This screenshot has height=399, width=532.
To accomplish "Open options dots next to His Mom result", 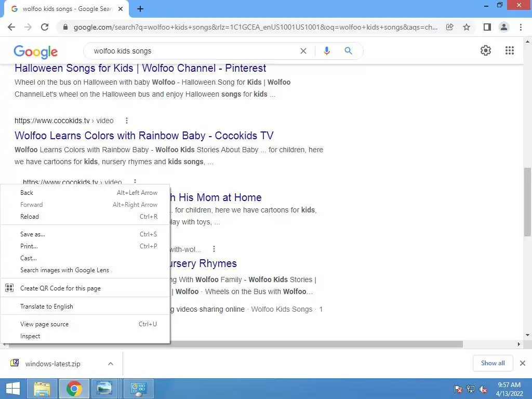I will point(135,181).
